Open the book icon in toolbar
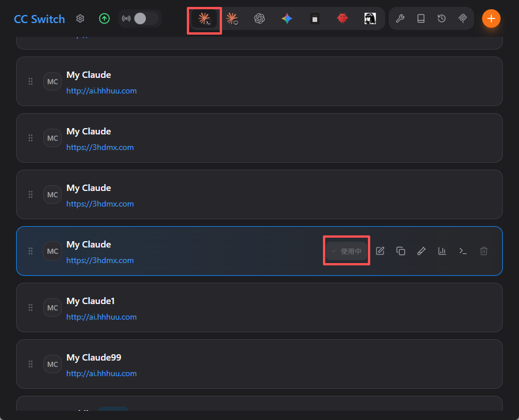This screenshot has width=519, height=420. click(x=421, y=18)
